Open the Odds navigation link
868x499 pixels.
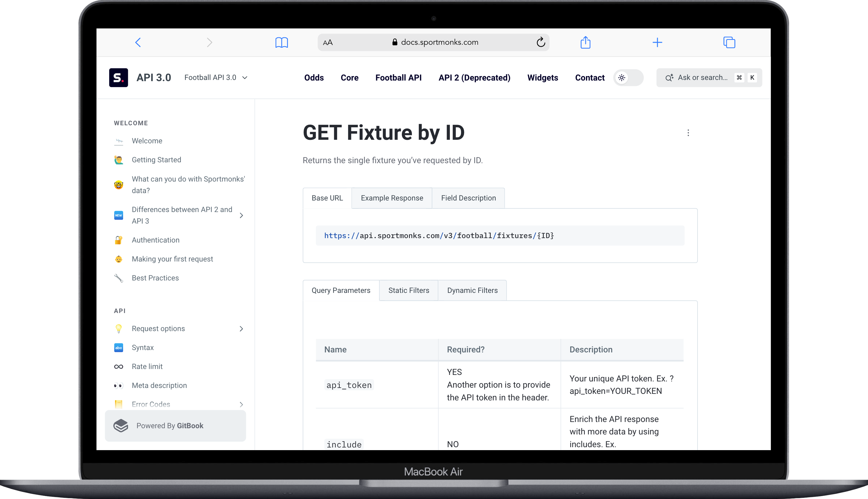click(x=314, y=78)
